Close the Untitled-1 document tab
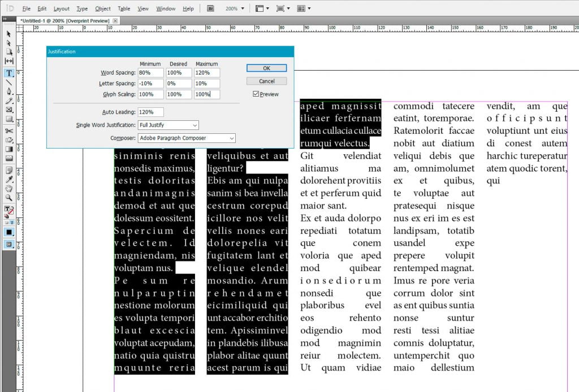 tap(115, 20)
